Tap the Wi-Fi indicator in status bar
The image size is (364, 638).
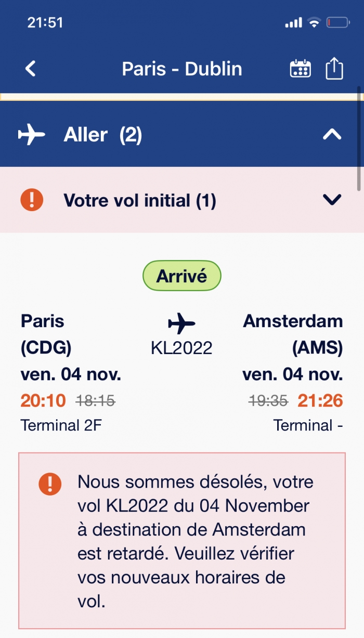314,23
